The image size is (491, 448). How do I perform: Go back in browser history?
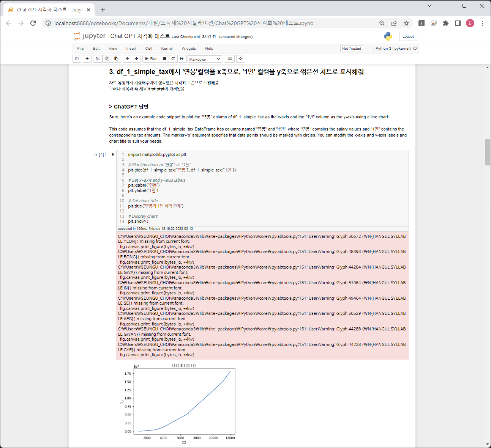[x=9, y=23]
